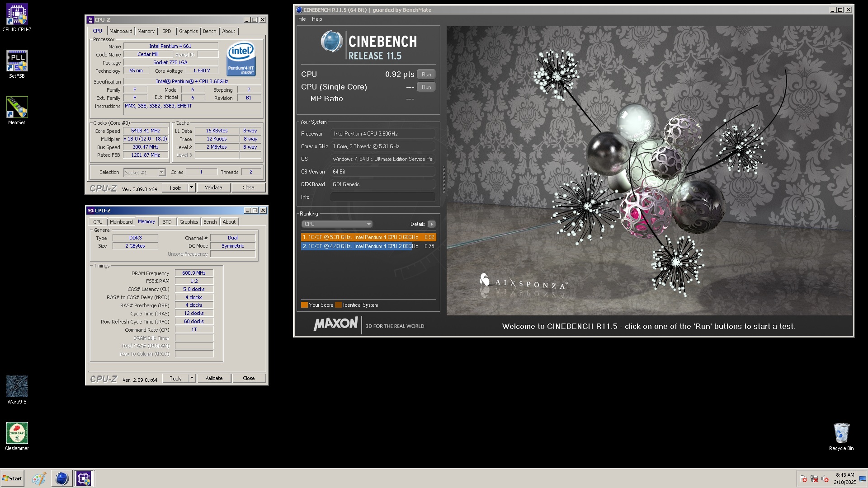Click the CAS# Latency value 5.0 clocks

pyautogui.click(x=194, y=289)
